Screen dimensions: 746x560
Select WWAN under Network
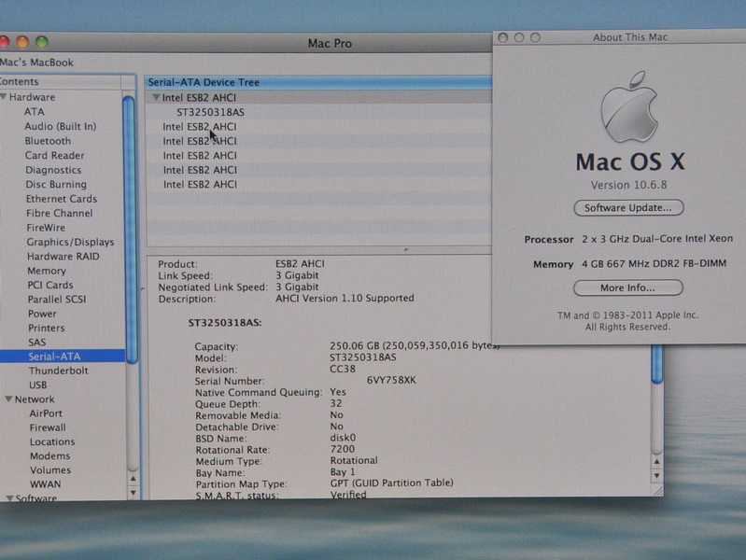tap(46, 484)
